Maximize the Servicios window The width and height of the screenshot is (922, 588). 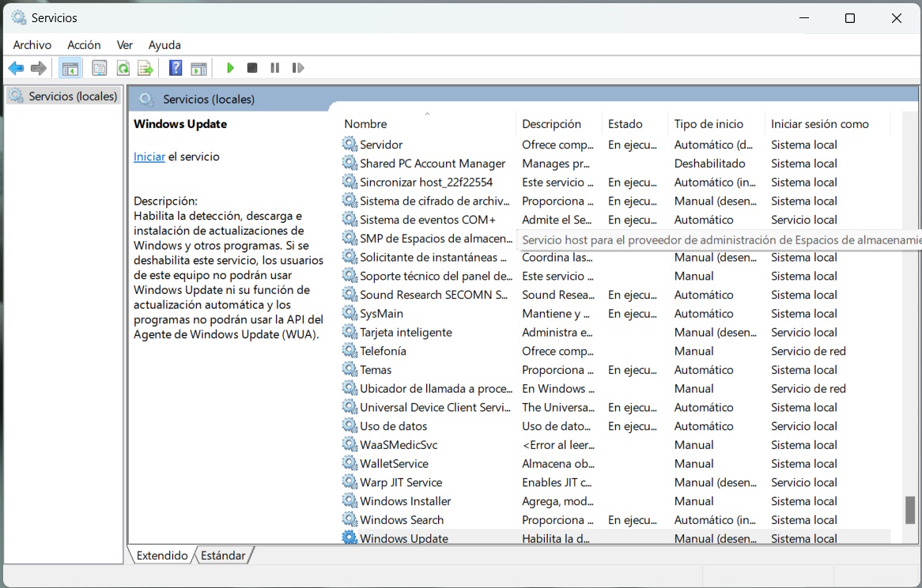coord(850,18)
